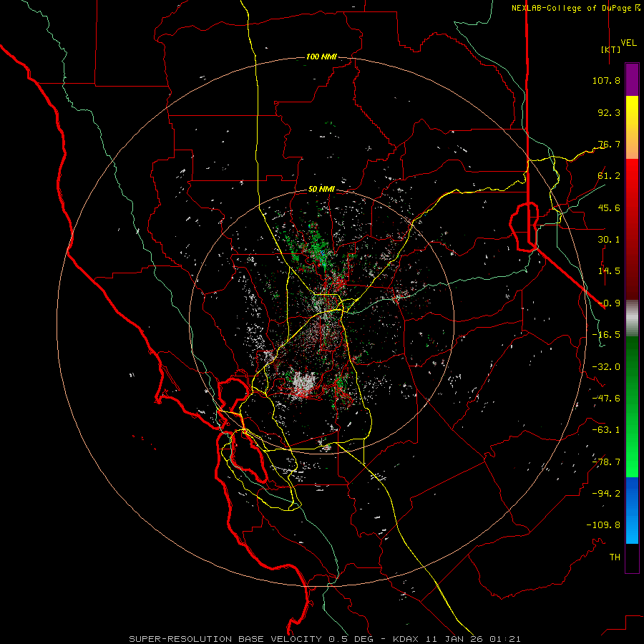Screen dimensions: 644x644
Task: Click the 92.3 velocity scale value
Action: [609, 112]
